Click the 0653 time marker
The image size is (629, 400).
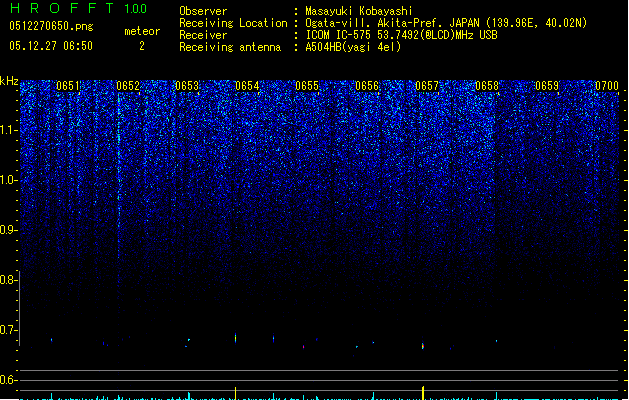point(187,86)
